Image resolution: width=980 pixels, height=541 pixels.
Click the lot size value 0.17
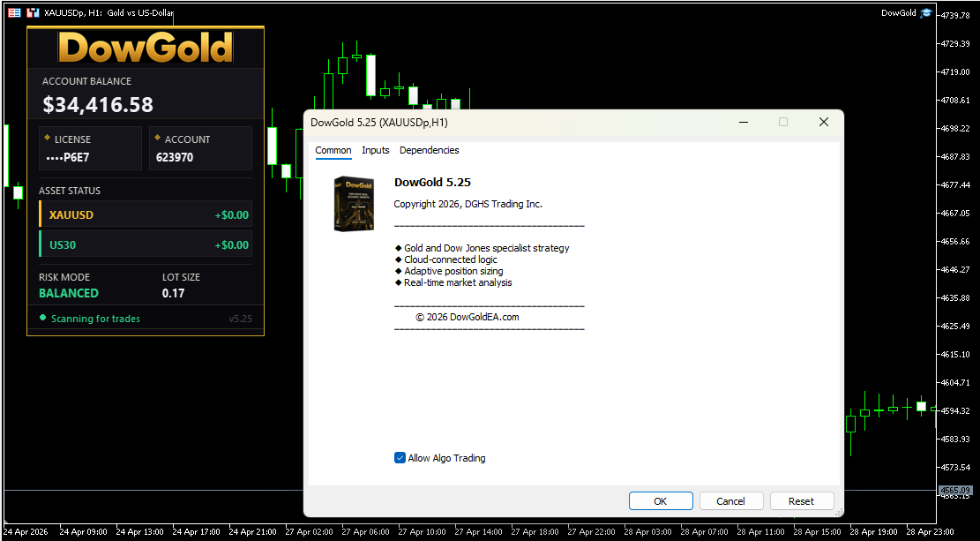(x=173, y=293)
